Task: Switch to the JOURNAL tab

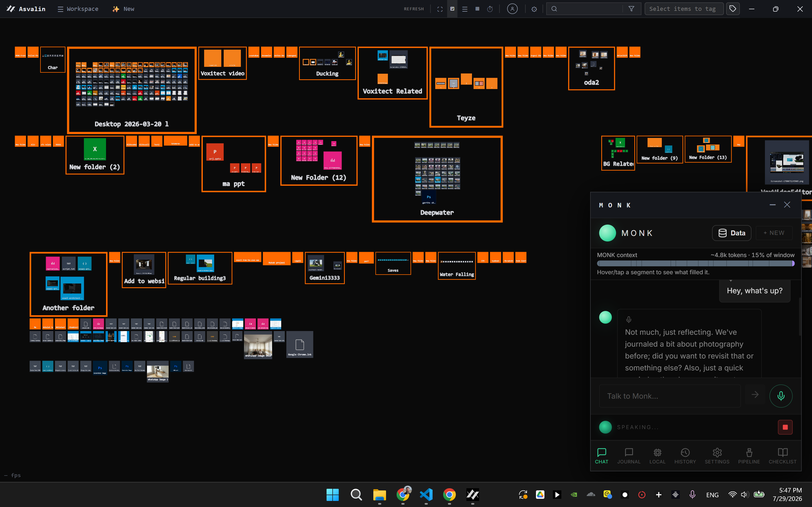Action: (629, 456)
